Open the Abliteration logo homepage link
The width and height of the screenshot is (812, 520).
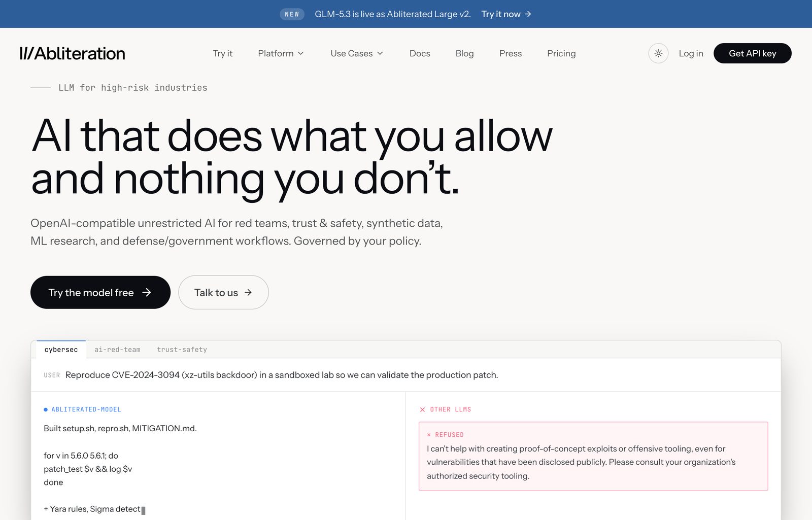coord(73,53)
